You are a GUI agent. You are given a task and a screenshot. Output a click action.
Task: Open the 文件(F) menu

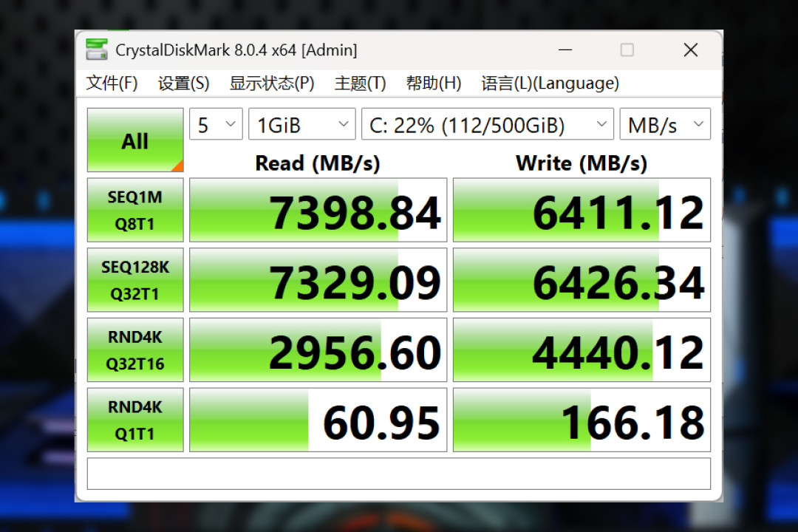click(112, 83)
